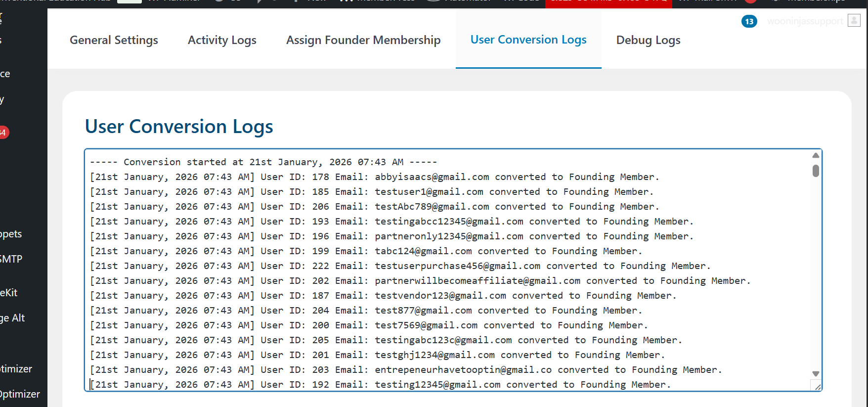This screenshot has height=407, width=868.
Task: Click the red highlighted admin bar item
Action: [608, 2]
